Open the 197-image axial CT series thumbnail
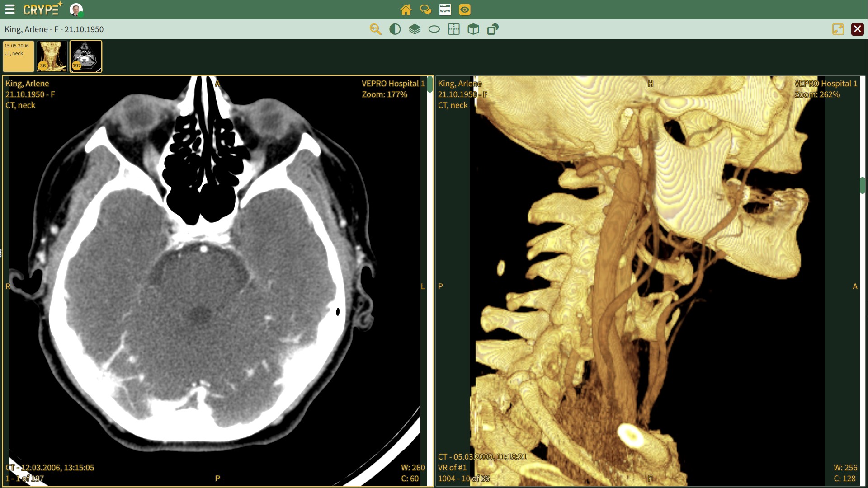 click(x=86, y=56)
